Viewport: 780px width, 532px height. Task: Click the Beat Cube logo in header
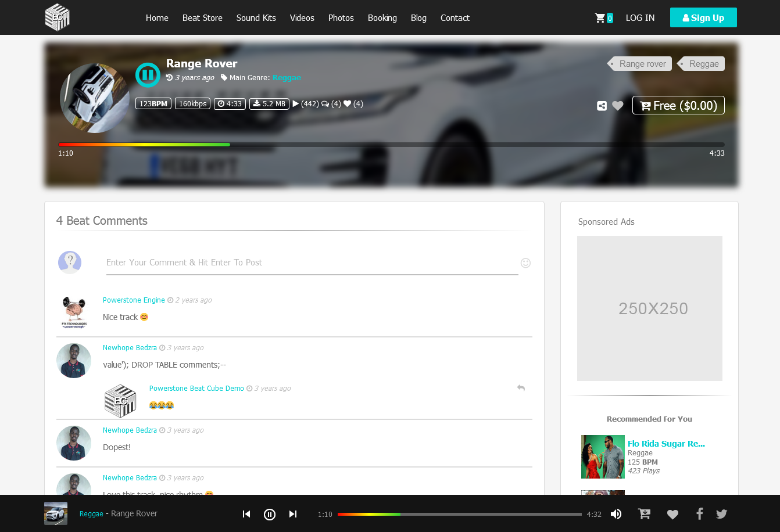[58, 17]
